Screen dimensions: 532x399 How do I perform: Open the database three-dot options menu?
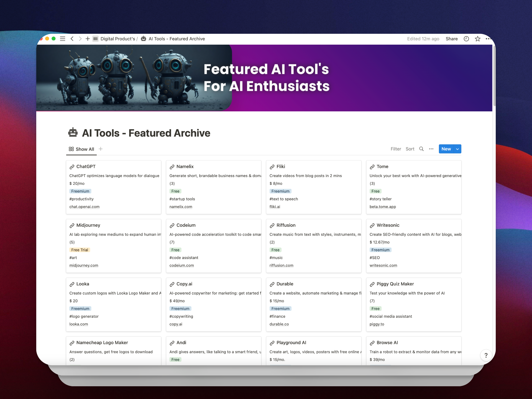(431, 149)
